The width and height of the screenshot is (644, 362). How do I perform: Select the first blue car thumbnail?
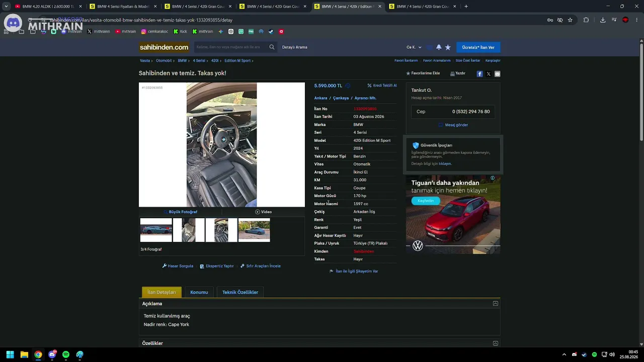click(156, 230)
